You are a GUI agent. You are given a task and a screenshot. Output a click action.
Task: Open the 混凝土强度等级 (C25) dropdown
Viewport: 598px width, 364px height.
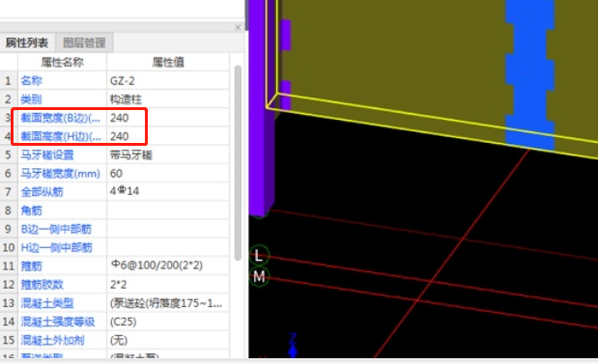tap(168, 322)
